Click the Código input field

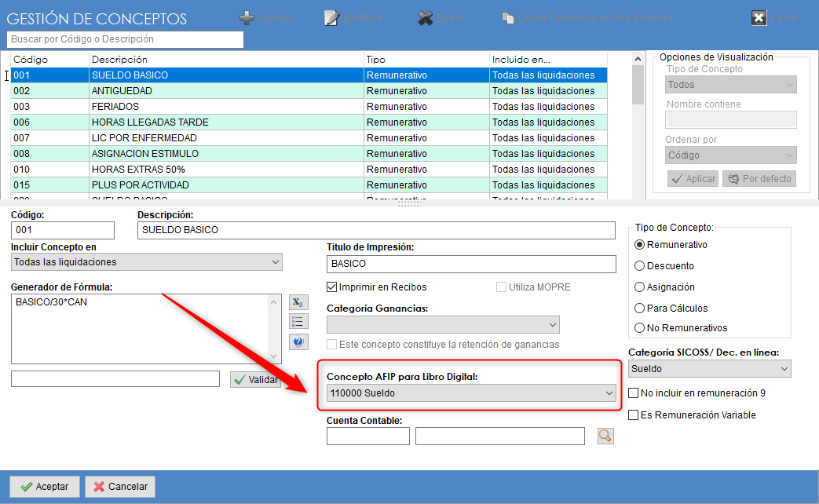tap(63, 230)
